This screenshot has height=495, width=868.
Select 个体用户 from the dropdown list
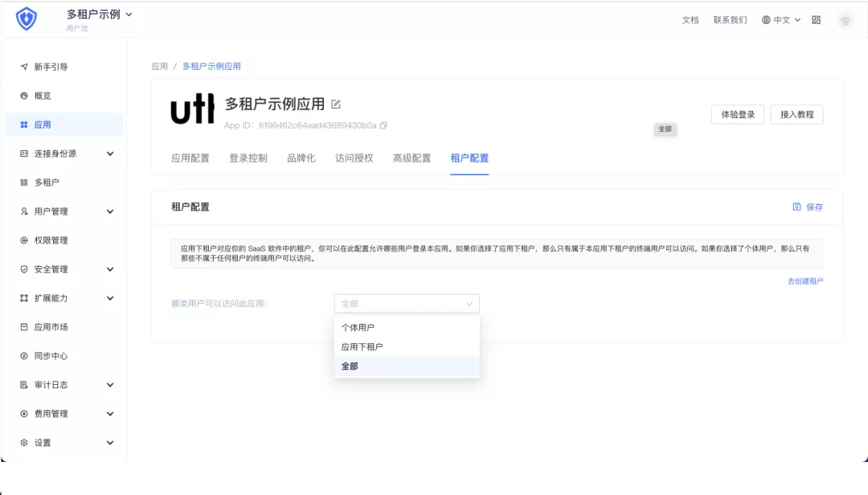click(358, 328)
